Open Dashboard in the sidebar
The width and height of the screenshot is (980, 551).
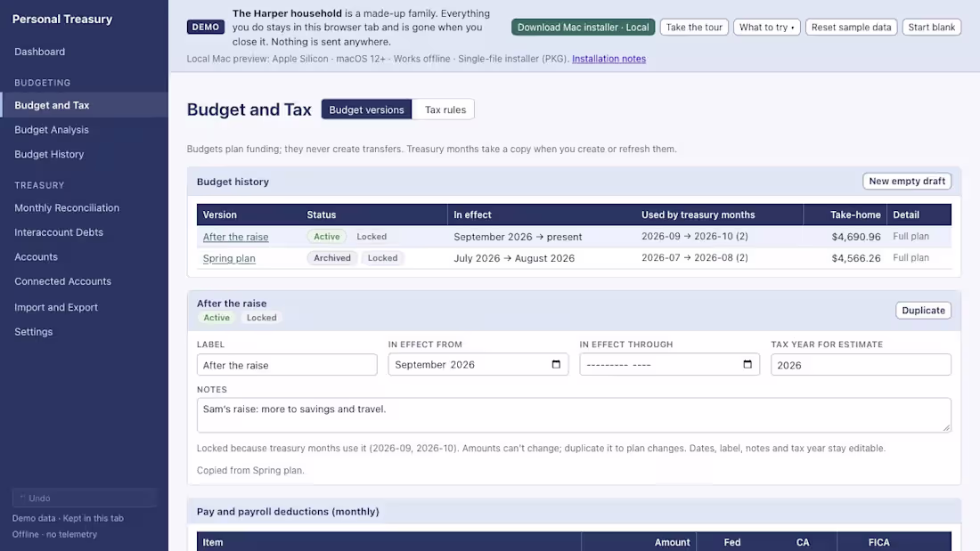(39, 52)
